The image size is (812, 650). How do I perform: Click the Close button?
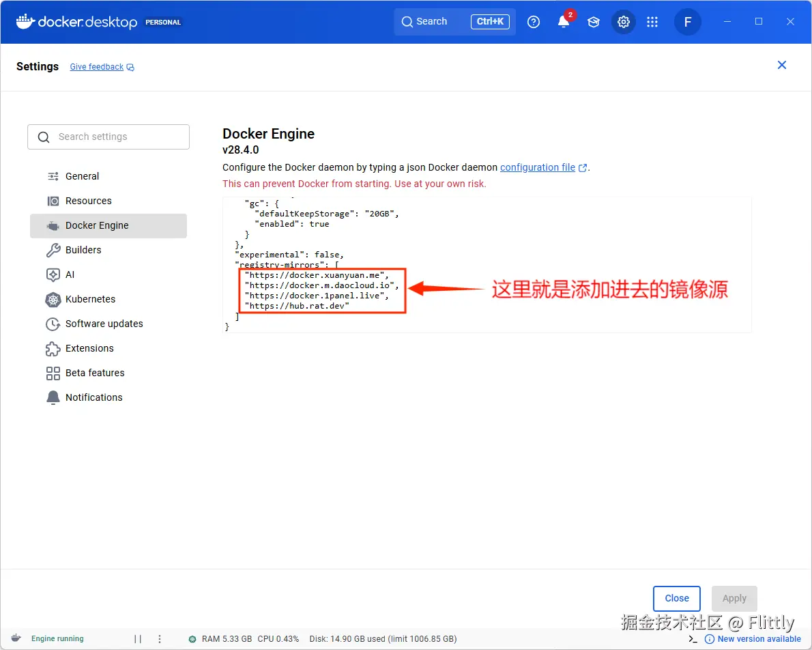point(676,598)
